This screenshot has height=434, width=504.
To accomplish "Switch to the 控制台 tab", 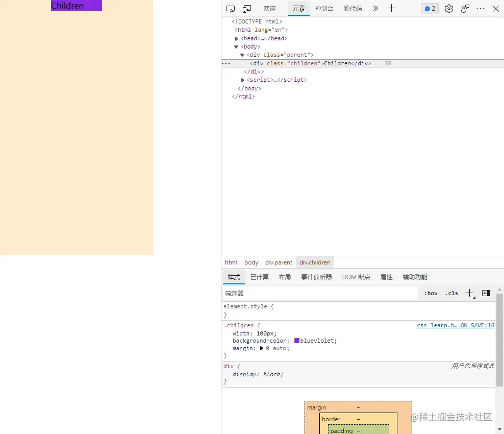I will point(324,9).
